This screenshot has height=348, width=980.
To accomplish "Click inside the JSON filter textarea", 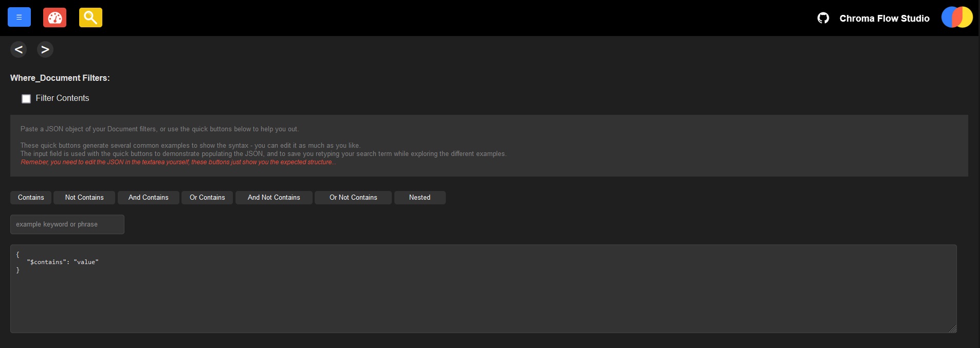I will pos(483,289).
